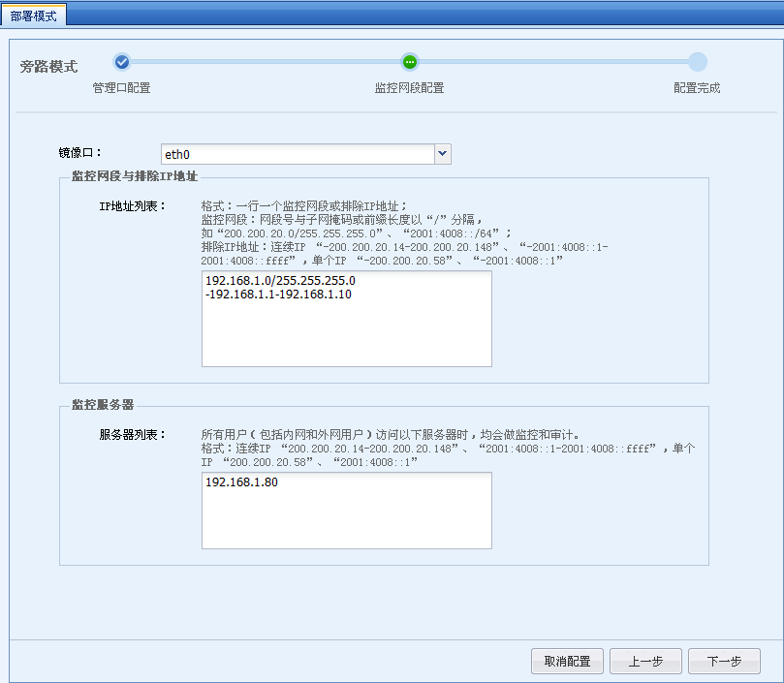Click the 服务器列表 text area showing 192.168.1.80

pyautogui.click(x=346, y=511)
